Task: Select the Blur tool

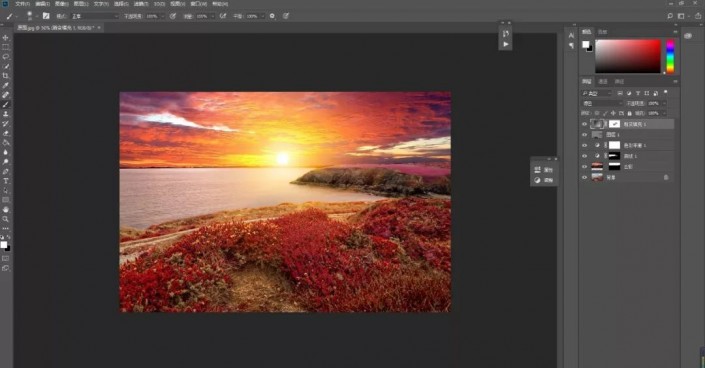Action: (x=6, y=152)
